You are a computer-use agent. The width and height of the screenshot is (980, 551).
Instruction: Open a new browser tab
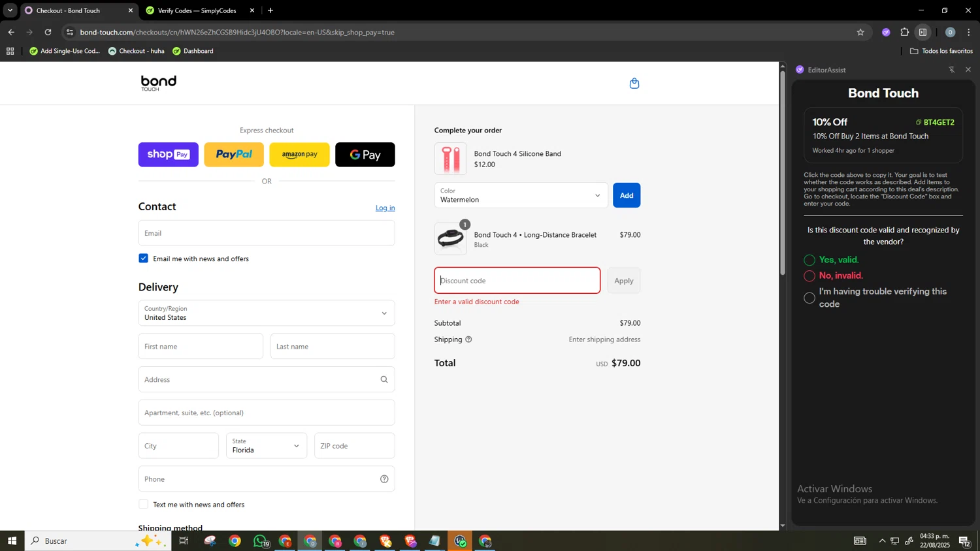(270, 10)
